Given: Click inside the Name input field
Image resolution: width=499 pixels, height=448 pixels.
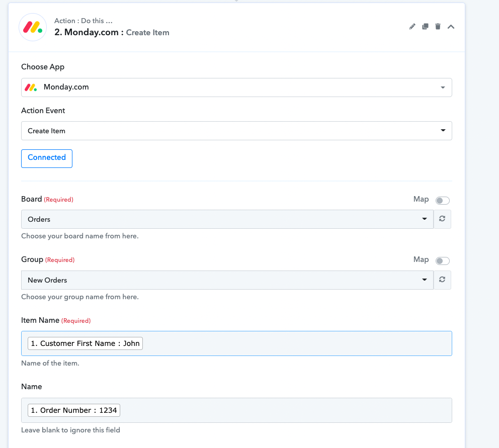Looking at the screenshot, I should click(236, 410).
